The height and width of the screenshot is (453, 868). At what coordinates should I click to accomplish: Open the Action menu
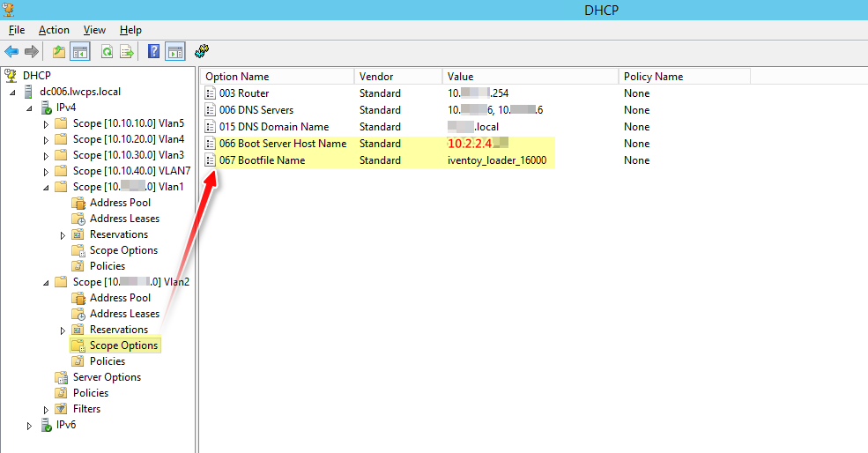(x=54, y=30)
